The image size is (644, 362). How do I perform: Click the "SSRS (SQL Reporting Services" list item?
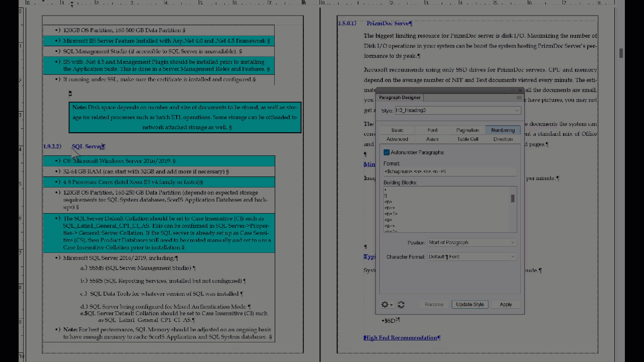tap(163, 281)
